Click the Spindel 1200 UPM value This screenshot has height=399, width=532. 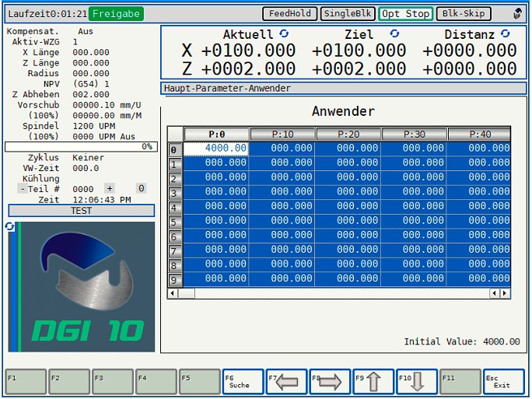coord(94,126)
